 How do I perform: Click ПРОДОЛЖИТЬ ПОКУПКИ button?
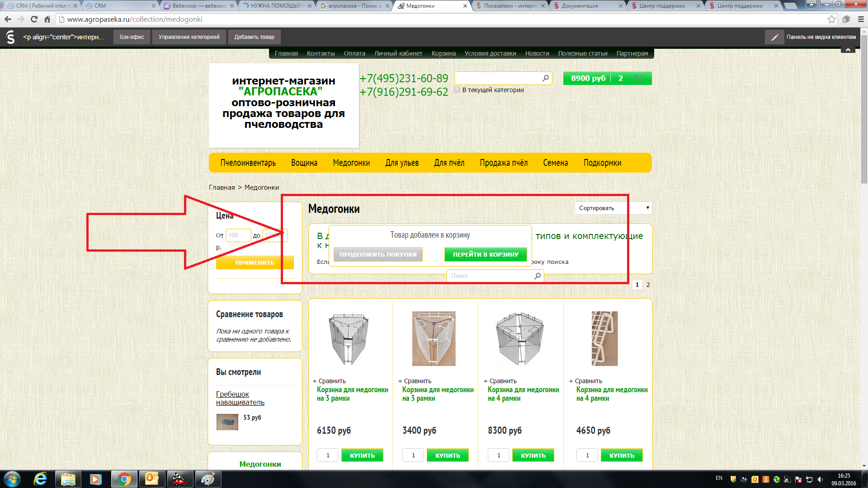(378, 254)
